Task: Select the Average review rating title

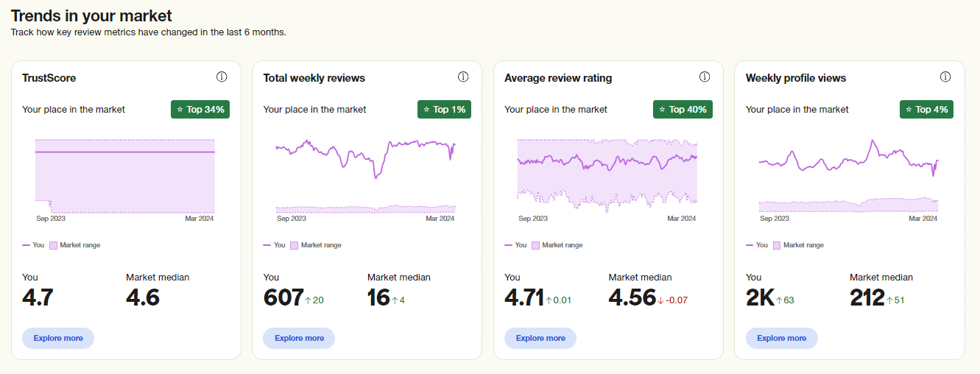Action: [x=558, y=78]
